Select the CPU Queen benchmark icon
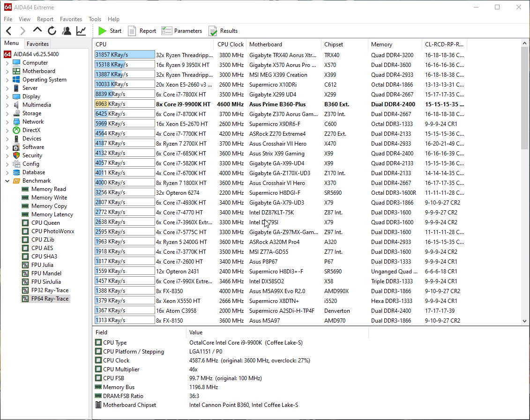This screenshot has width=530, height=420. pyautogui.click(x=25, y=223)
